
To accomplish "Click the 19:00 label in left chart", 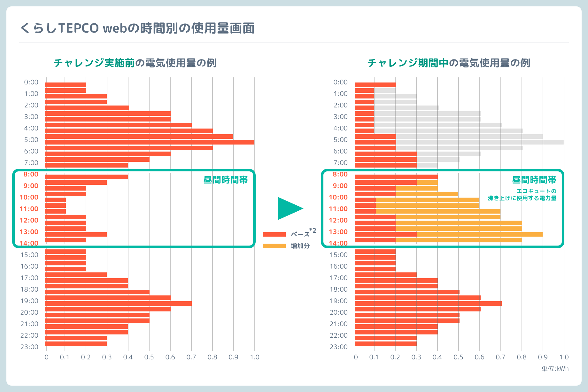I will tap(29, 301).
